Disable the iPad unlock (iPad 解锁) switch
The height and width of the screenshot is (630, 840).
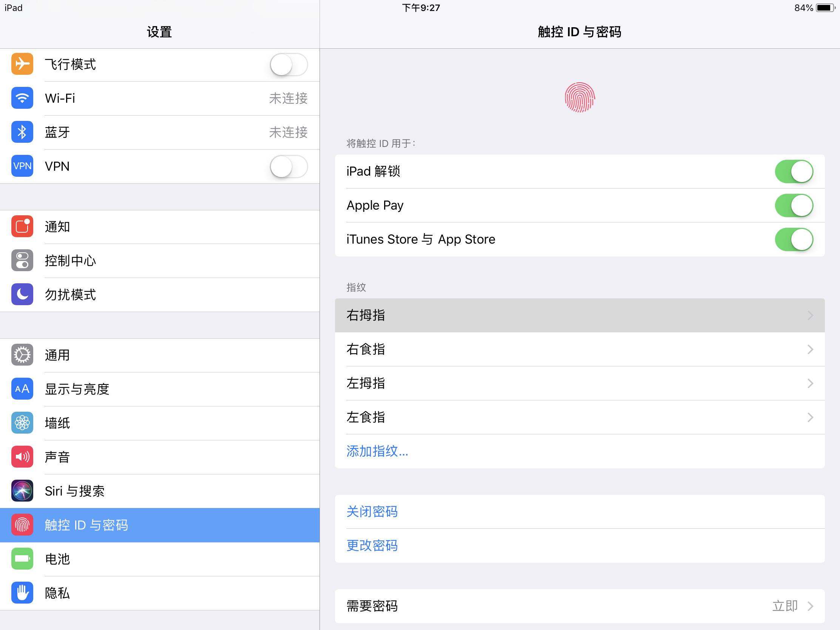click(793, 171)
